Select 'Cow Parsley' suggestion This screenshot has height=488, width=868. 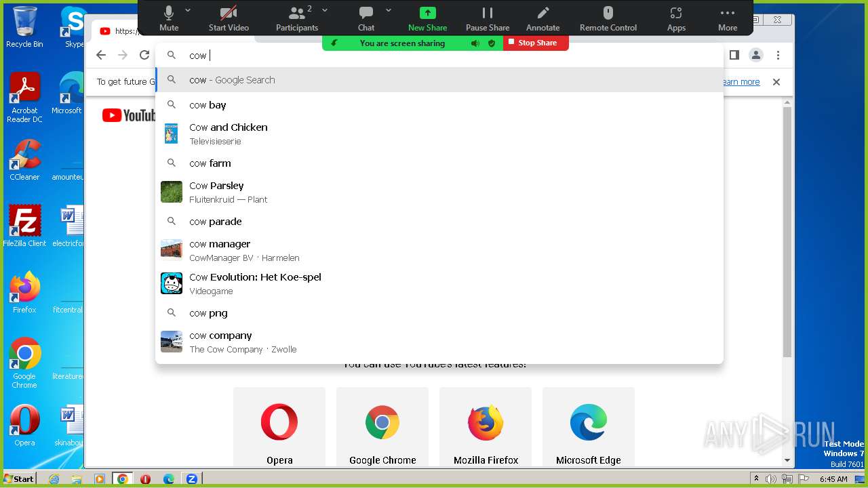[439, 192]
